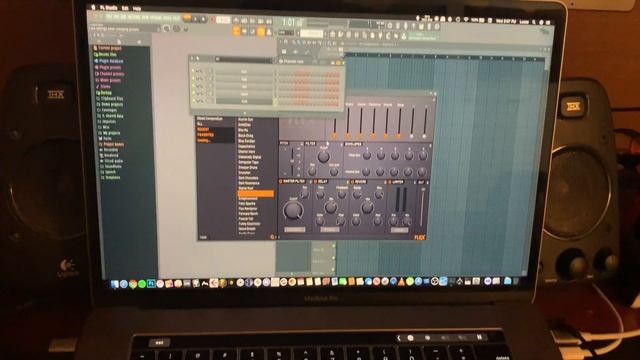This screenshot has height=360, width=640.
Task: Expand the Packs folder in the browser
Action: (105, 139)
